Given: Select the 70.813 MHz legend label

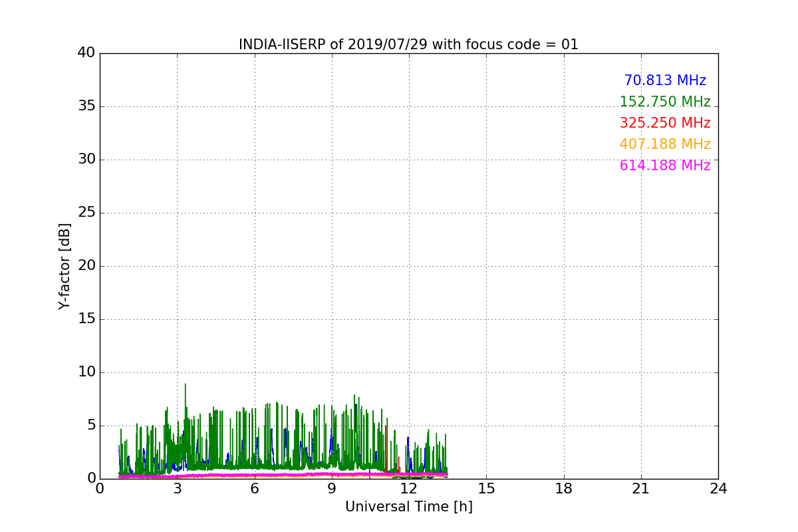Looking at the screenshot, I should 665,80.
